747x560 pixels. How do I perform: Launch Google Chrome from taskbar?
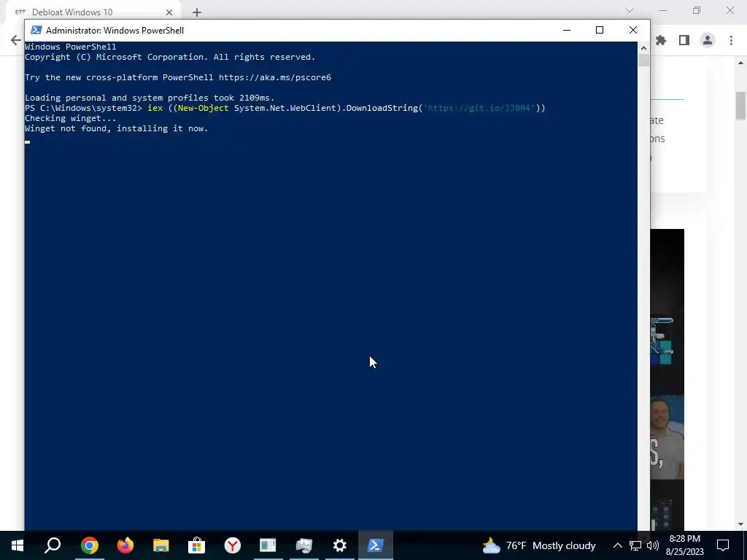click(90, 545)
